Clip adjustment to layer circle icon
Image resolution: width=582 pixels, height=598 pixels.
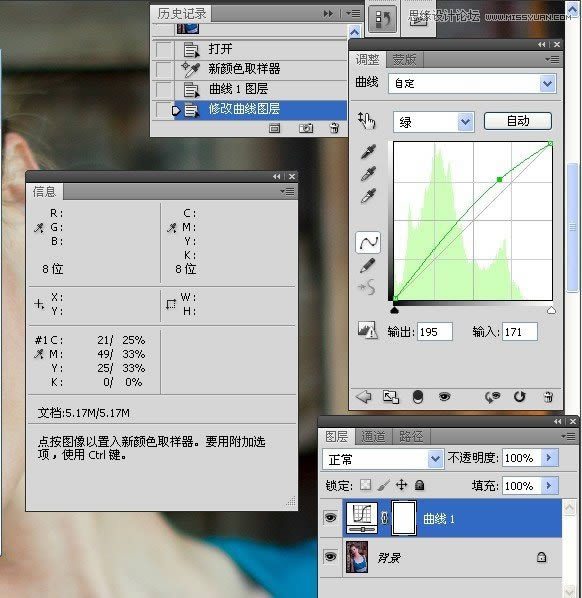click(418, 397)
